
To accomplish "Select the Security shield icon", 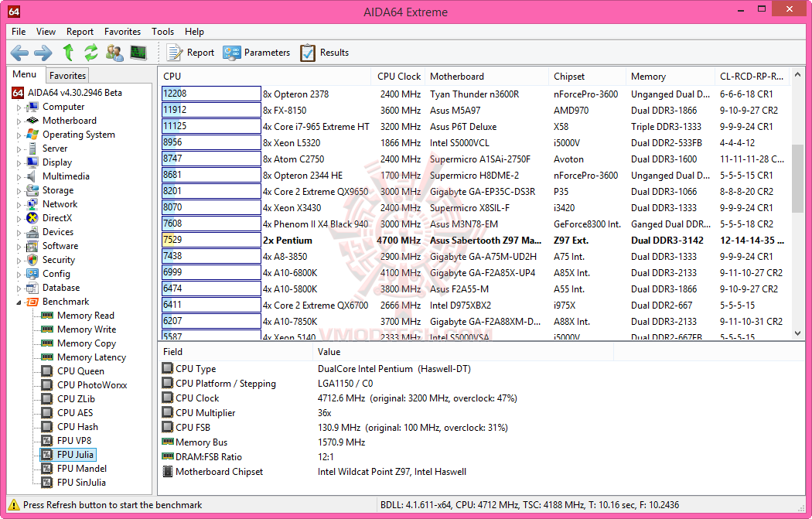I will 32,260.
